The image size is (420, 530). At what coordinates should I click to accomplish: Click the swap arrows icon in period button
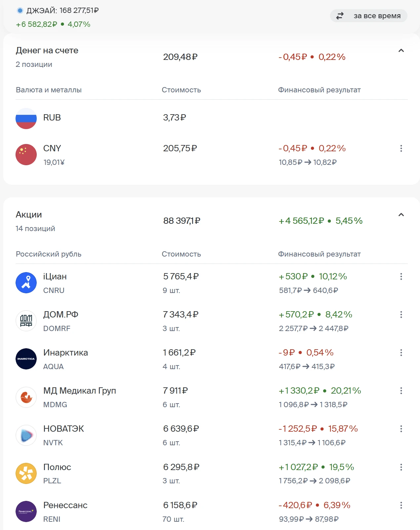[x=340, y=16]
